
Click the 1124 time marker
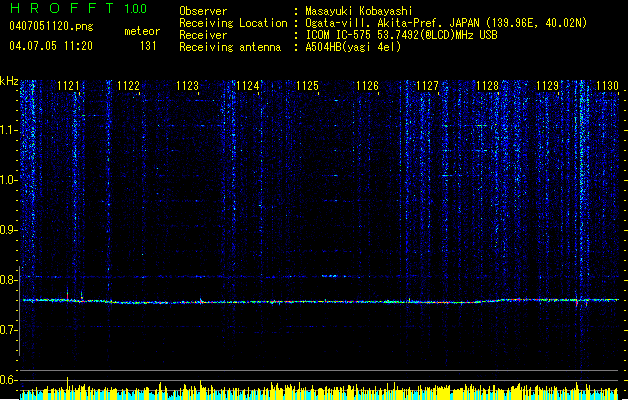click(x=248, y=86)
